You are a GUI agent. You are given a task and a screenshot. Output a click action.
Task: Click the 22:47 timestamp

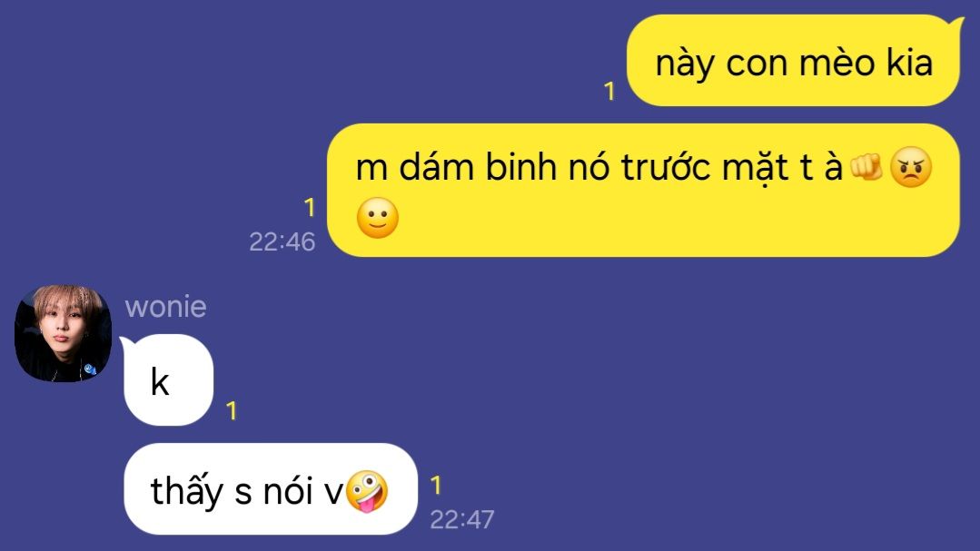[462, 519]
